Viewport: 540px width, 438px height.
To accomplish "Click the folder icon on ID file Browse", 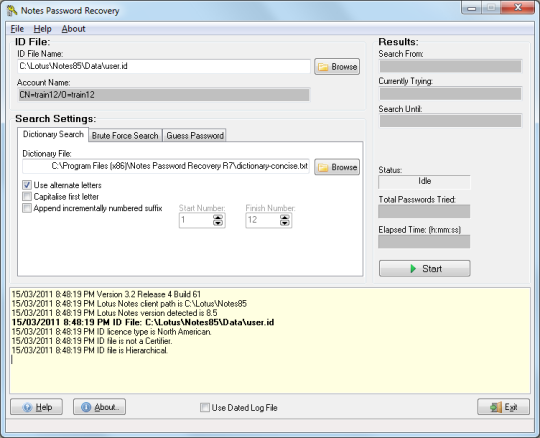I will coord(323,67).
